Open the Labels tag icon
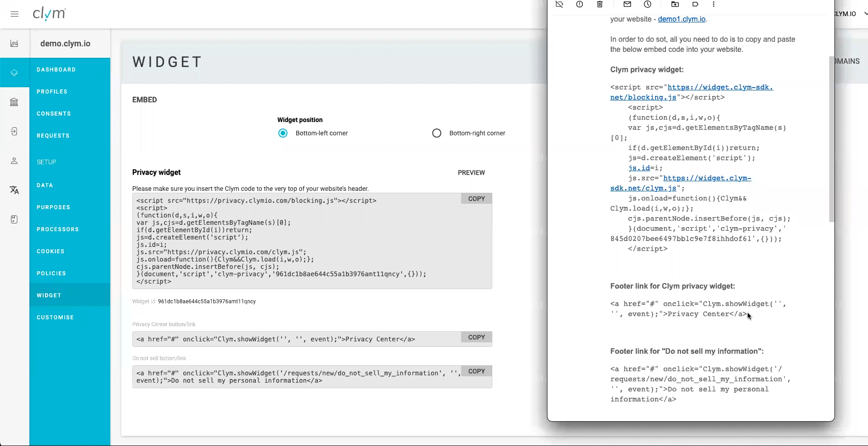Viewport: 868px width, 446px height. click(695, 4)
